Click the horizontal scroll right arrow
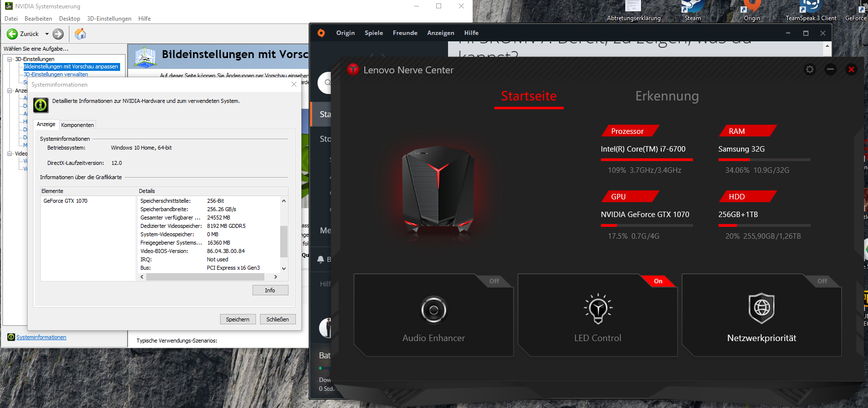Screen dimensions: 868x408 [275, 277]
